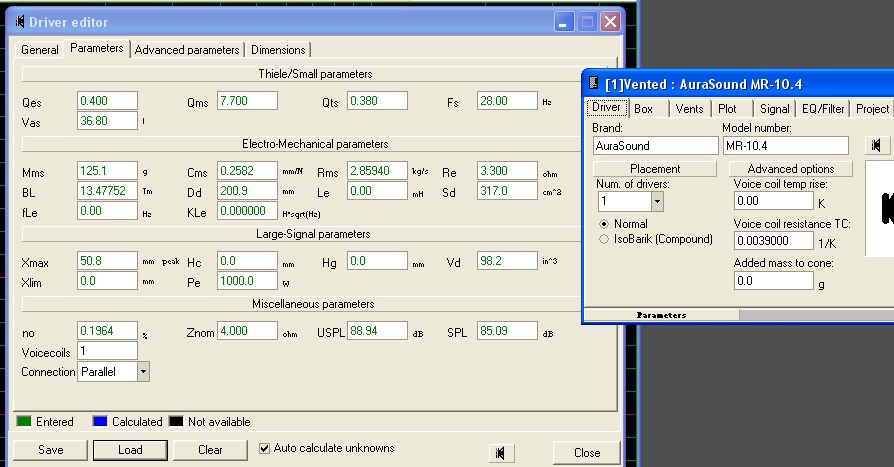Click Dd value field 200.9
Image resolution: width=894 pixels, height=467 pixels.
pos(247,190)
